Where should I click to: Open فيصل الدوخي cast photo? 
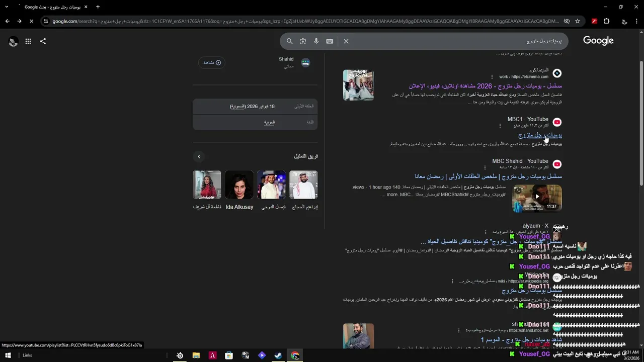pyautogui.click(x=271, y=185)
